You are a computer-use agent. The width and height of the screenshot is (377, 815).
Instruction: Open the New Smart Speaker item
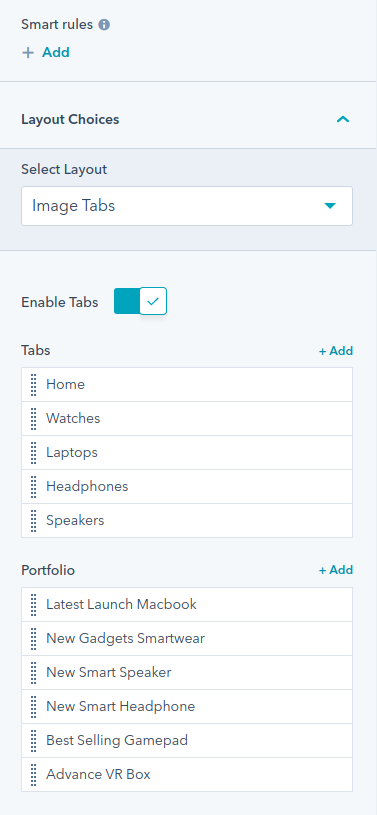(187, 673)
